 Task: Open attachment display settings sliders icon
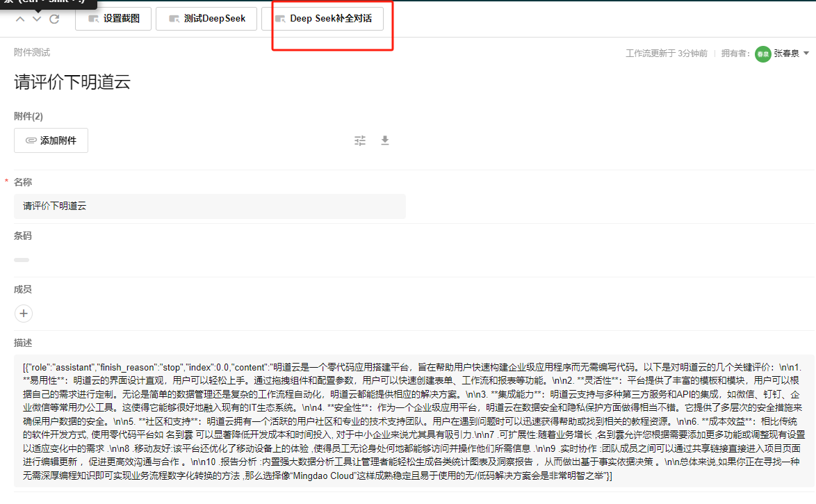(360, 140)
